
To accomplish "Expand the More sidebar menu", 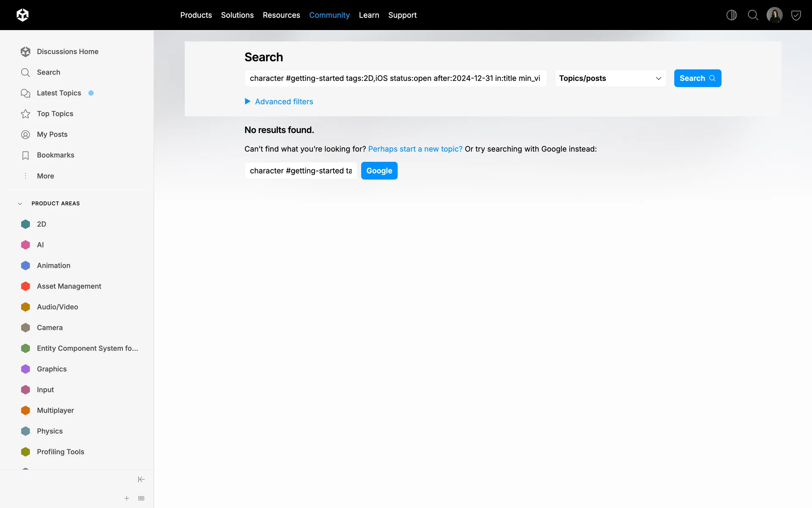I will point(45,176).
